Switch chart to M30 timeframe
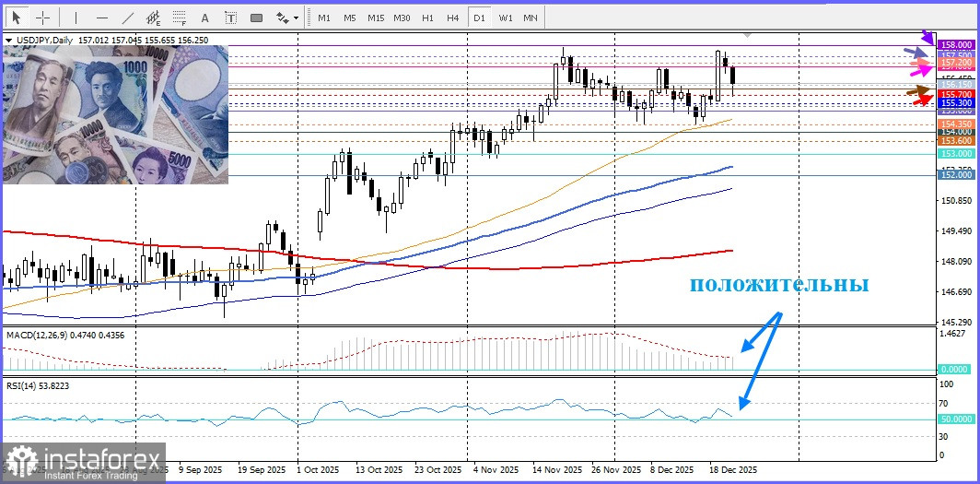 point(402,18)
